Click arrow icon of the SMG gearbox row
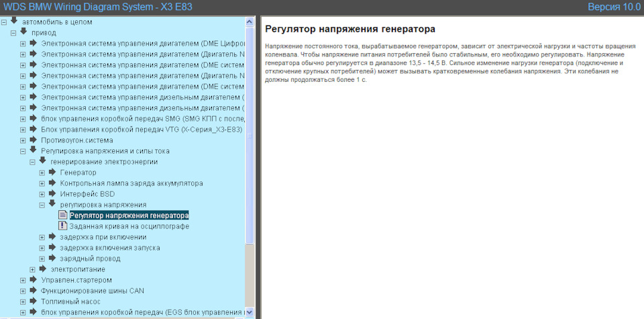644x319 pixels. 34,118
